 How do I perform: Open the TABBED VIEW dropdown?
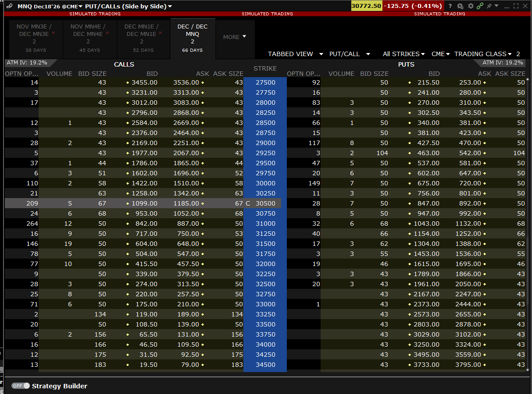click(x=296, y=54)
